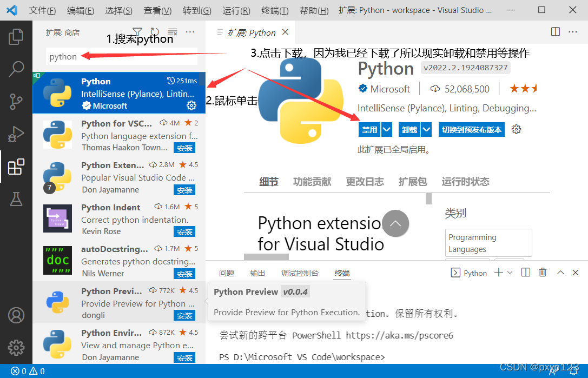Switch to the 运行时状态 tab

click(x=465, y=182)
